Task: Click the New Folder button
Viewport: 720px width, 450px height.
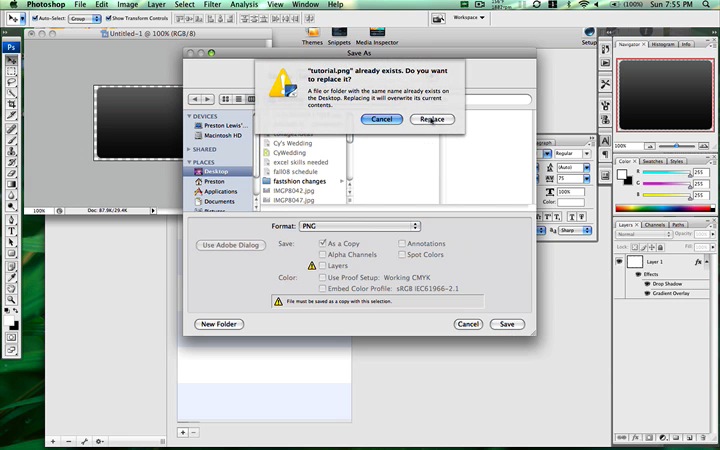Action: pyautogui.click(x=219, y=324)
